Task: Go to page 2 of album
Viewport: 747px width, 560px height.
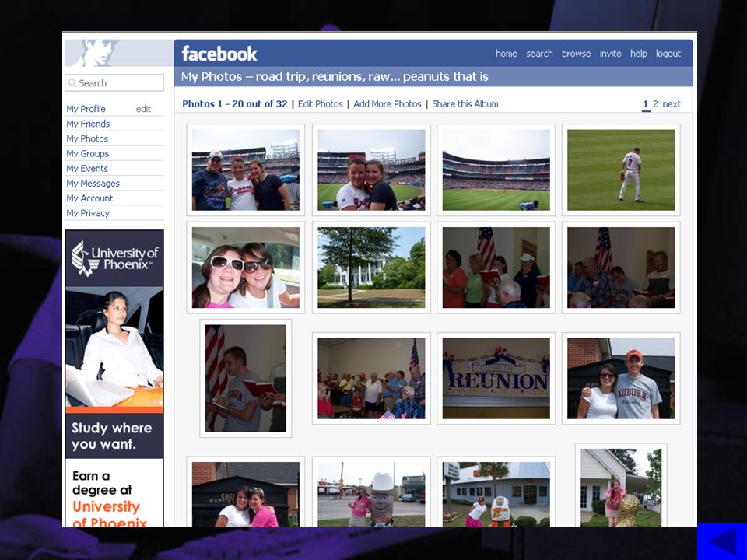Action: coord(655,104)
